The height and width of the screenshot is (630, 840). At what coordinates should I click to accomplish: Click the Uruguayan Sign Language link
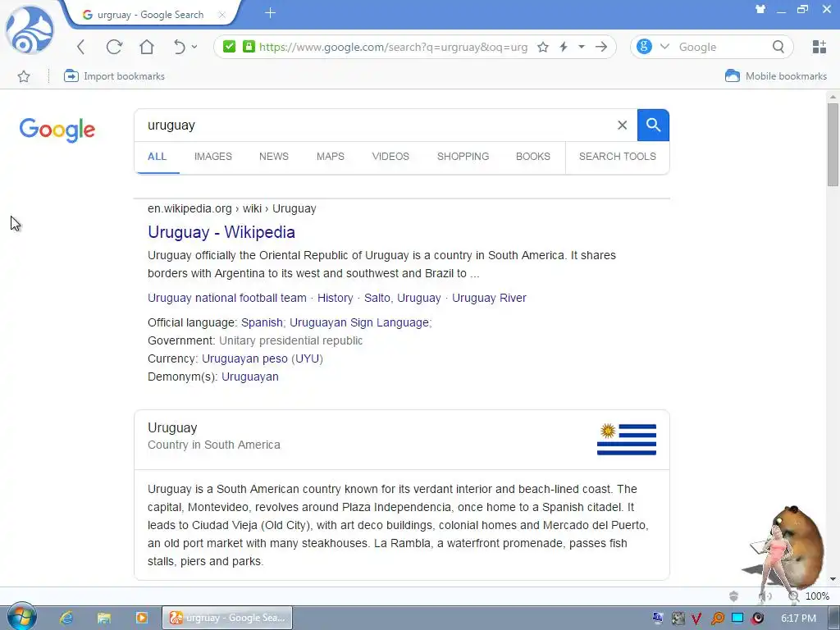click(359, 322)
